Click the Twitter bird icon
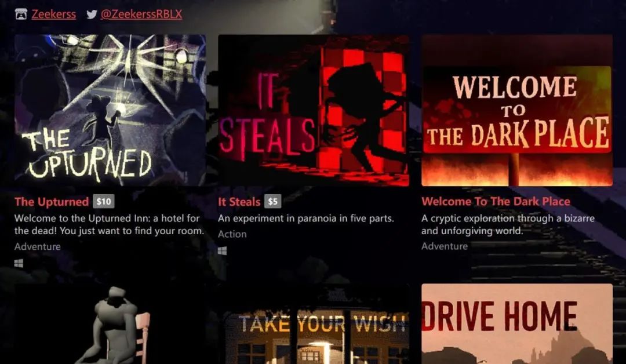The width and height of the screenshot is (626, 364). point(92,14)
